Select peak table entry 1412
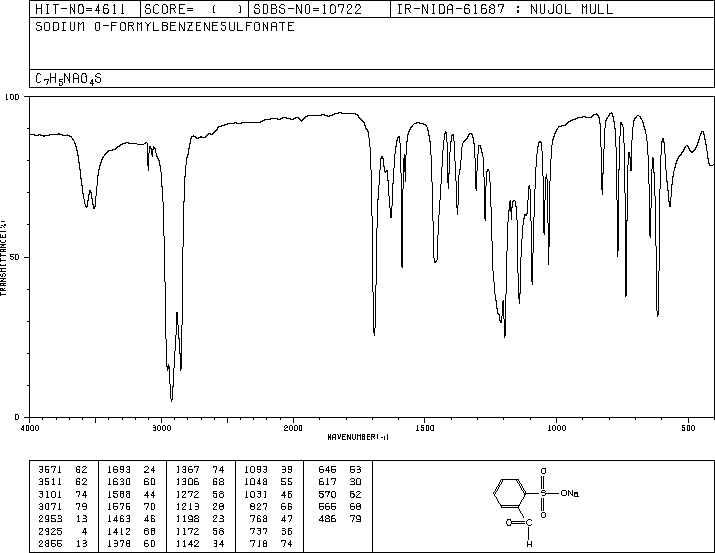Viewport: 715px width, 553px height. pyautogui.click(x=131, y=532)
